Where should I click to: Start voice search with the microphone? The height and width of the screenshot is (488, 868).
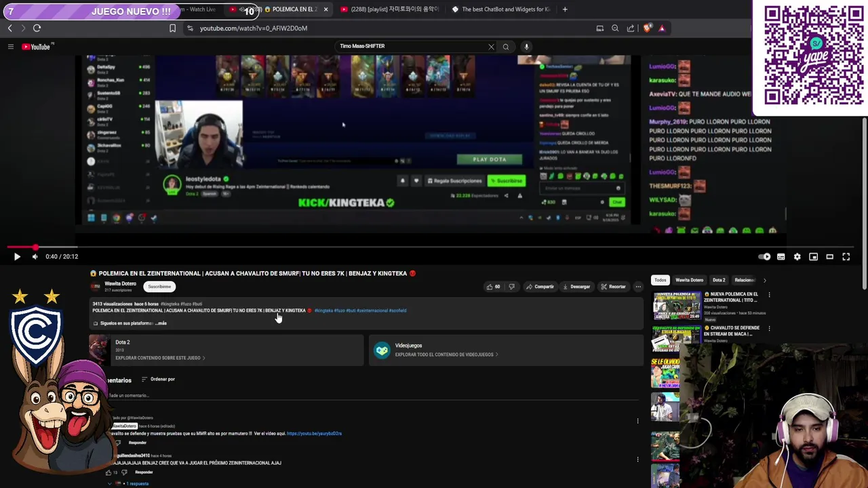pos(526,47)
